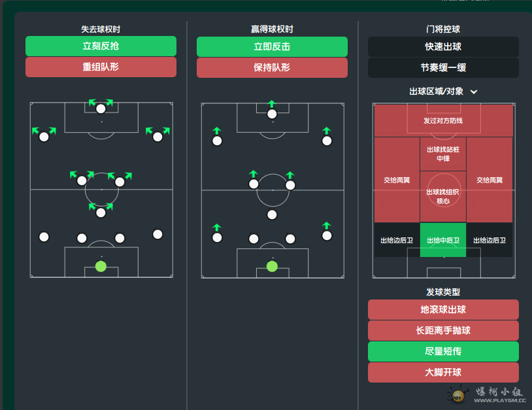The image size is (532, 410).
Task: Choose the left 出给边后卫 zone
Action: [397, 240]
